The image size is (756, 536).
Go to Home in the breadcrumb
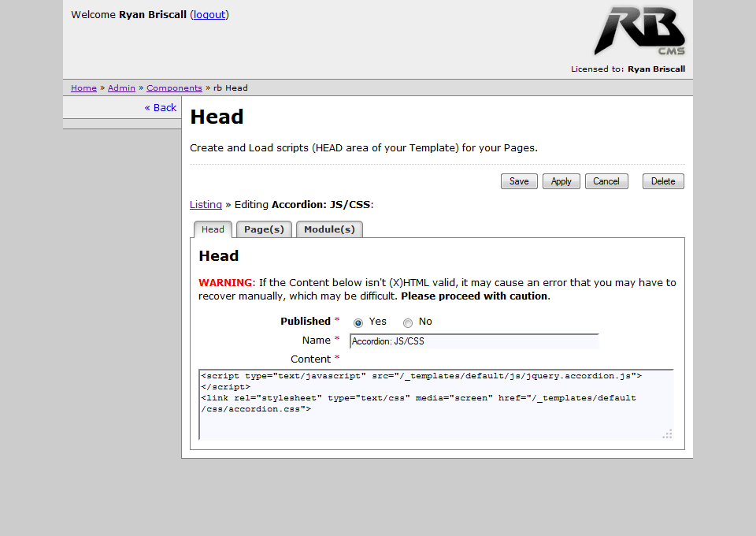point(83,88)
